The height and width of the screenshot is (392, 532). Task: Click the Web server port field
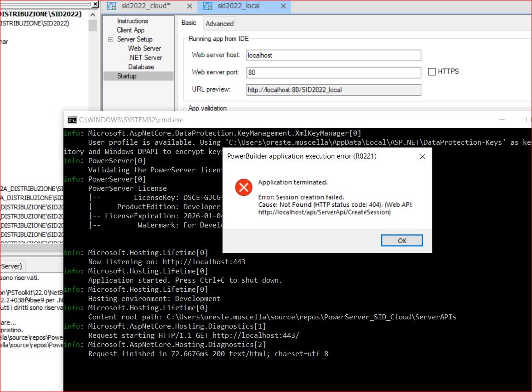(333, 73)
